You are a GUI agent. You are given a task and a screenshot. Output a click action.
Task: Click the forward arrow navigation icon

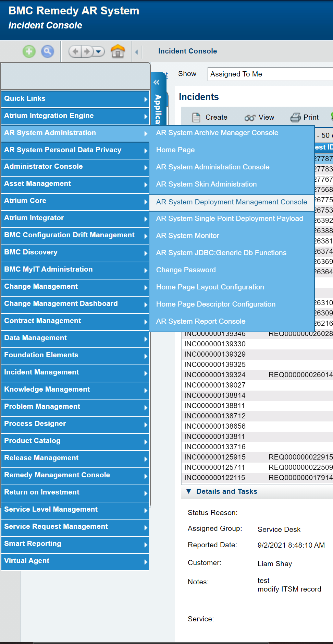(87, 52)
